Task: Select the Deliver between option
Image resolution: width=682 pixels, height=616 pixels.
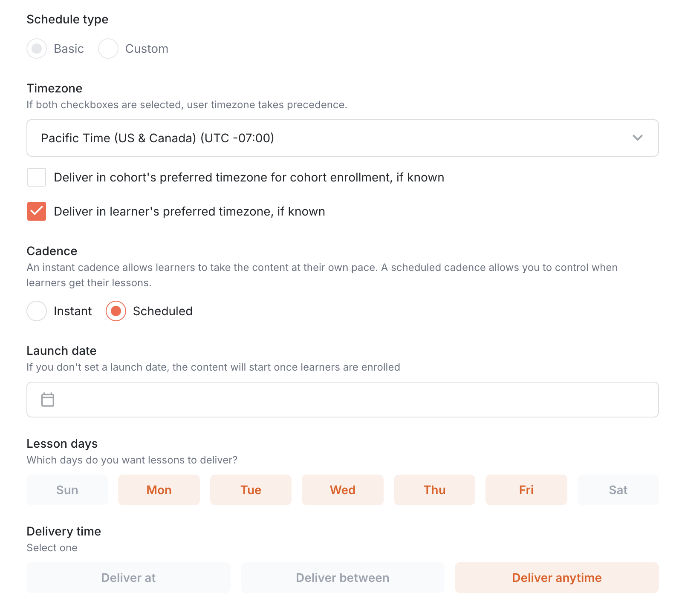Action: [x=343, y=578]
